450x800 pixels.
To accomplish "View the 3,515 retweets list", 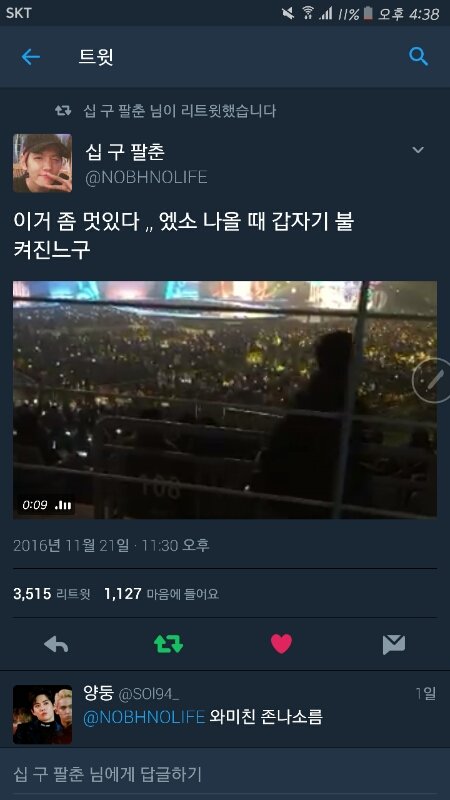I will (52, 594).
